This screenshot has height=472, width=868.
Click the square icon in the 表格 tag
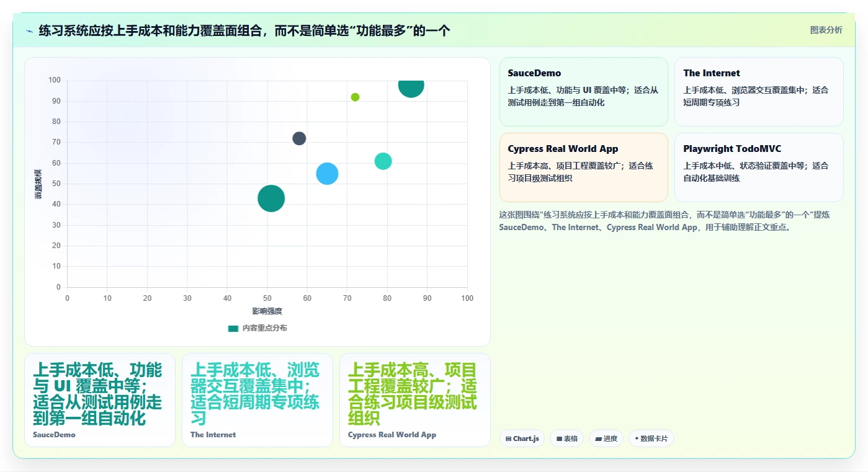coord(559,439)
